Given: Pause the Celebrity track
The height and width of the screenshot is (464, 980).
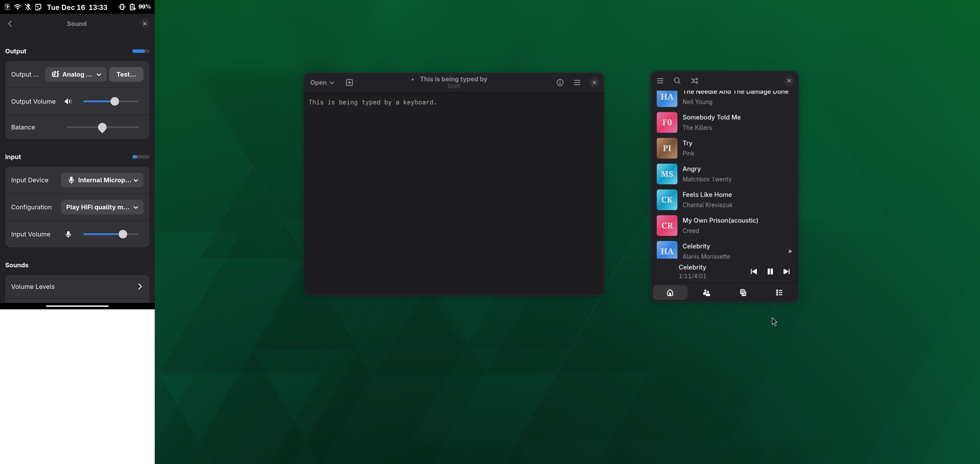Looking at the screenshot, I should 770,272.
